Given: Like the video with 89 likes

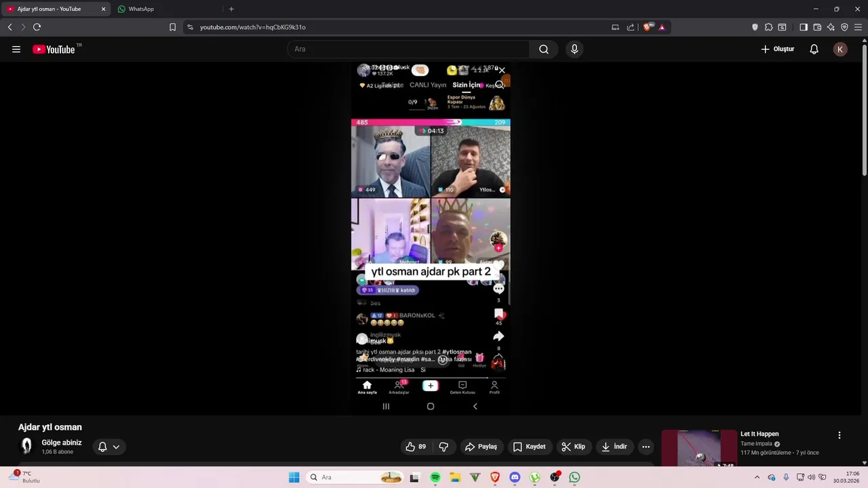Looking at the screenshot, I should click(416, 447).
